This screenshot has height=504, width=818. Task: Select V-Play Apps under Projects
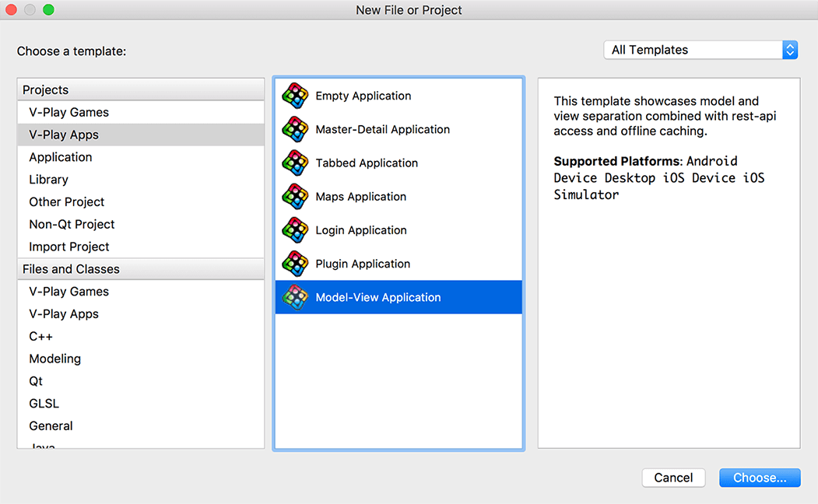tap(141, 135)
